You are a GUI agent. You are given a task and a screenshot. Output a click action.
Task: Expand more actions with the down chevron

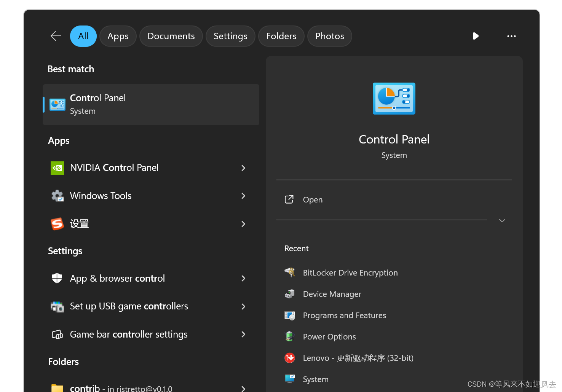click(x=502, y=220)
